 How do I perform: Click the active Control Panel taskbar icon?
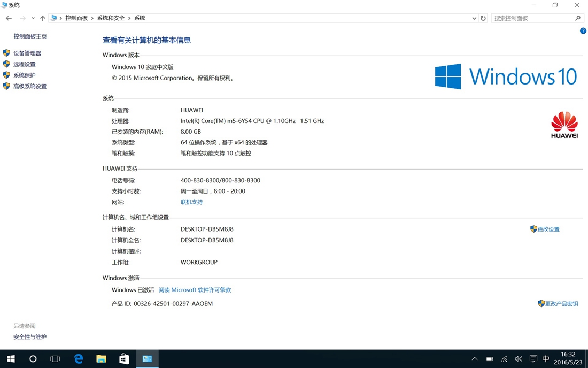[x=147, y=359]
